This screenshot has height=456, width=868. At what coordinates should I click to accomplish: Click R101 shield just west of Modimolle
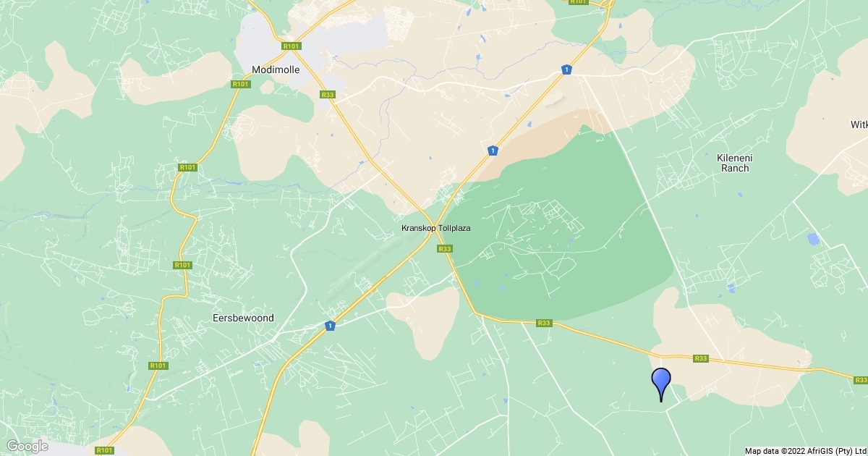point(239,84)
